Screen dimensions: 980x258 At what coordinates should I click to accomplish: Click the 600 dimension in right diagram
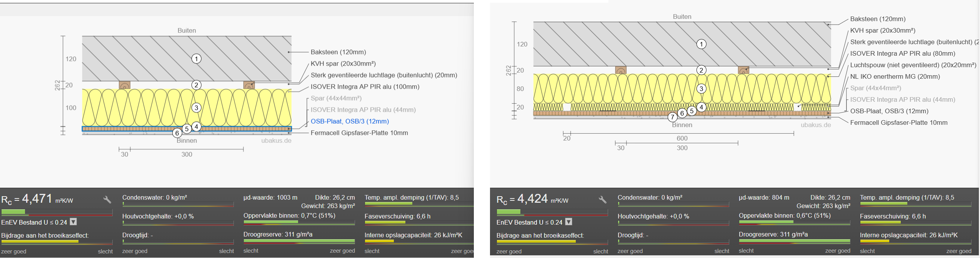pos(682,138)
